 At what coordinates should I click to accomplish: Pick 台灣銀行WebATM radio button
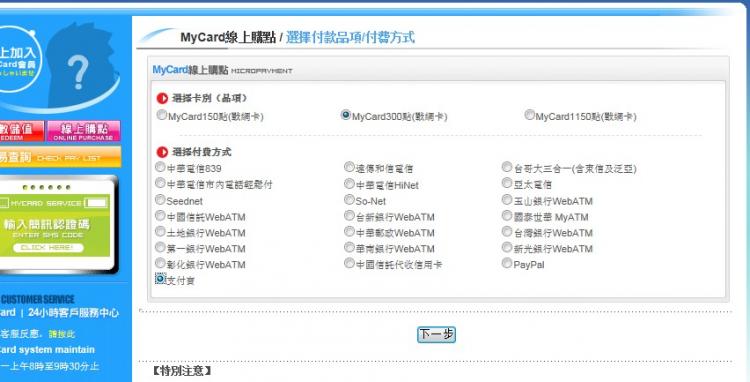click(x=507, y=231)
